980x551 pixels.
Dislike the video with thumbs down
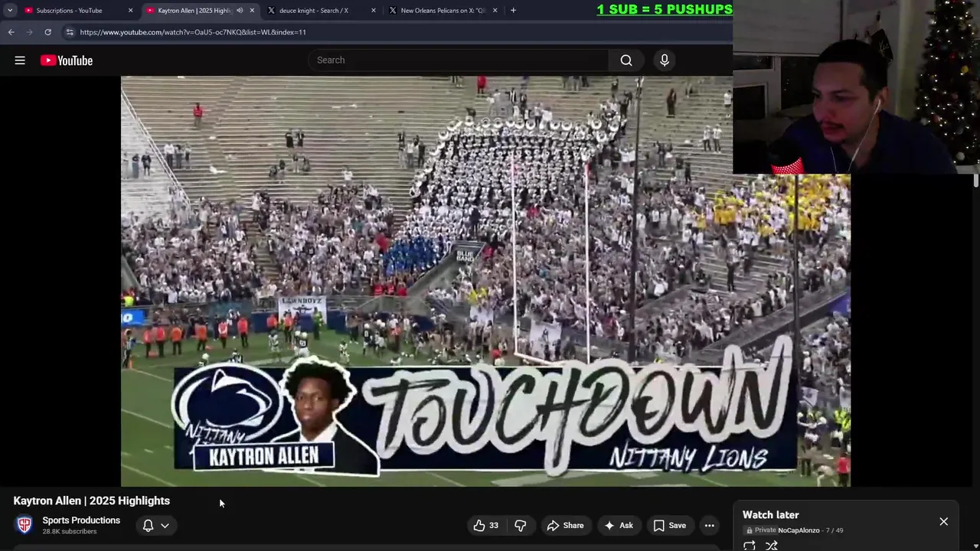click(x=521, y=525)
